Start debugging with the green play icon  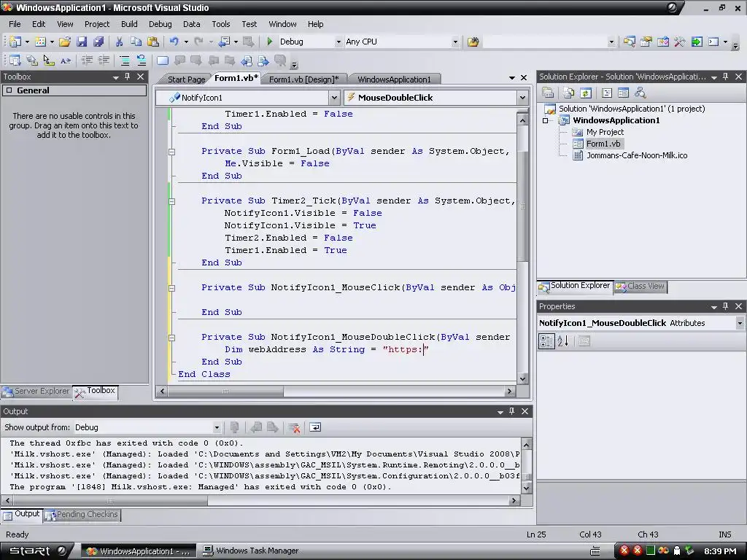tap(270, 42)
